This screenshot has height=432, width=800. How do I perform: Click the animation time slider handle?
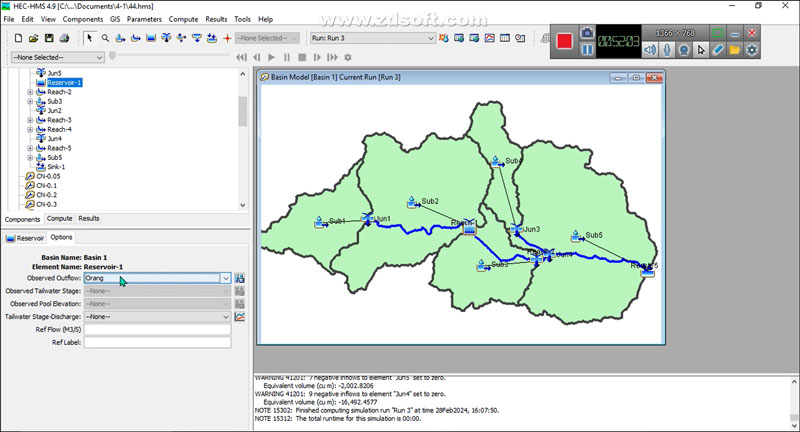click(111, 57)
